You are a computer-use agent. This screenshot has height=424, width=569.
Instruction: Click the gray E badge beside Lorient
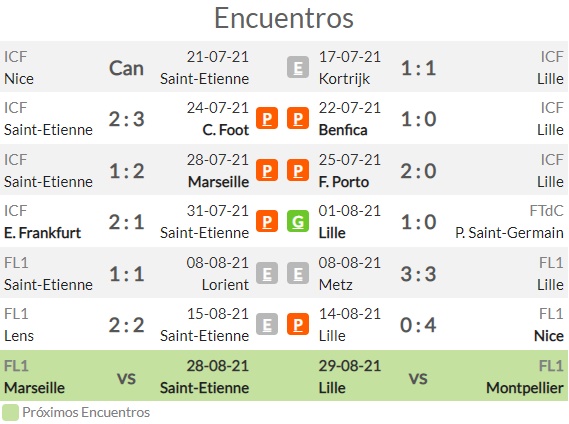tap(267, 273)
